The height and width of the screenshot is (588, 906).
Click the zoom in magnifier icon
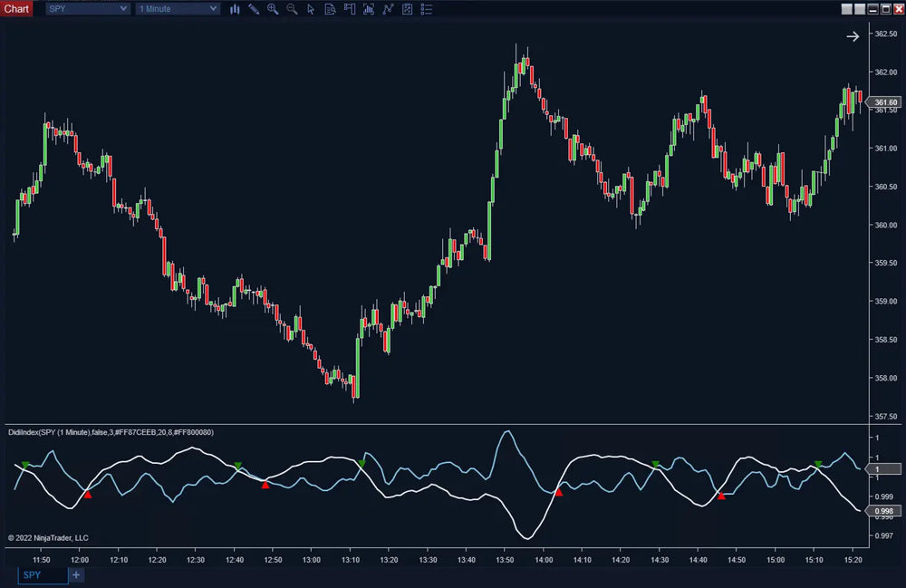(x=272, y=9)
